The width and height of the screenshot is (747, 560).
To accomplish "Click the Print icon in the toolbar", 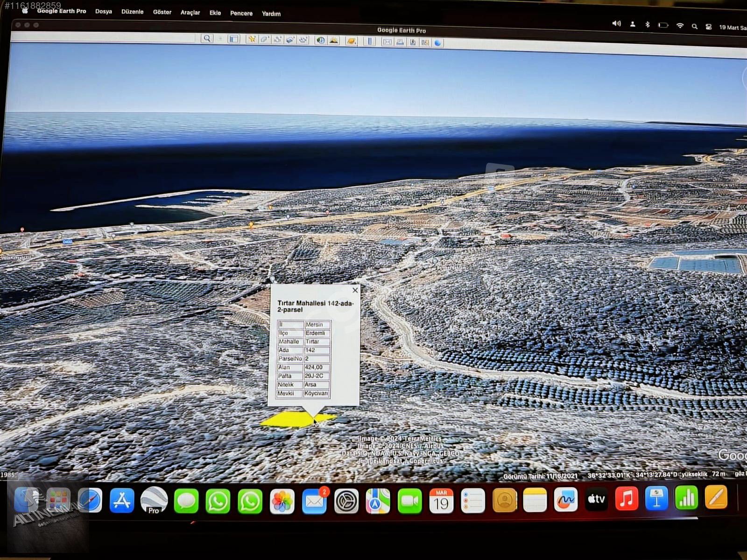I will [400, 42].
